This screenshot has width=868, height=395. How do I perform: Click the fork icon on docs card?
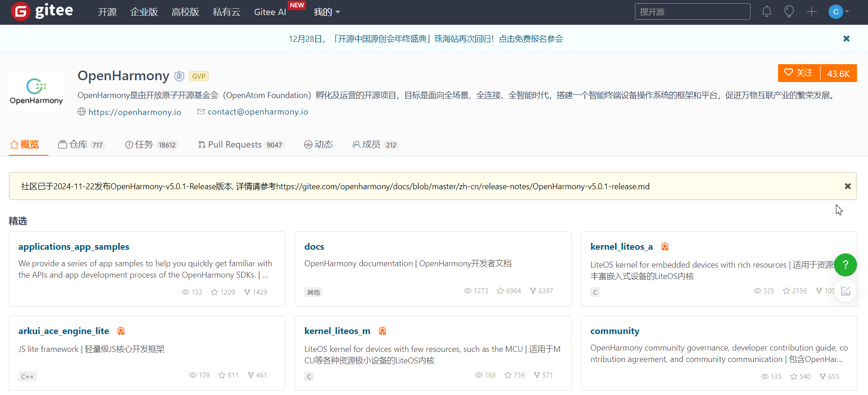point(533,291)
